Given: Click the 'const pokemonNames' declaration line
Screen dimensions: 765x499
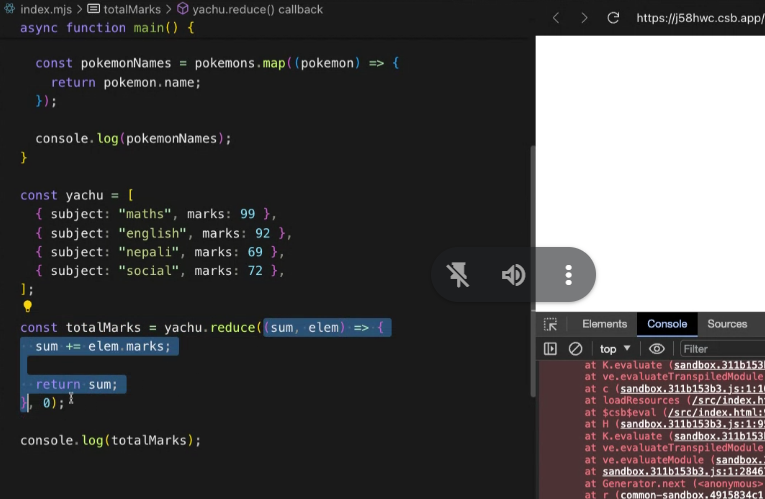Looking at the screenshot, I should point(217,63).
